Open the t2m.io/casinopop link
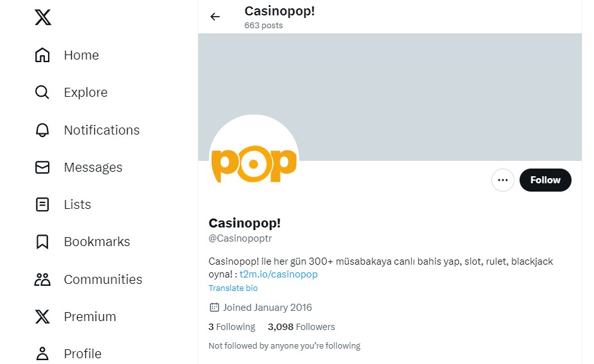The width and height of the screenshot is (594, 364). tap(278, 274)
